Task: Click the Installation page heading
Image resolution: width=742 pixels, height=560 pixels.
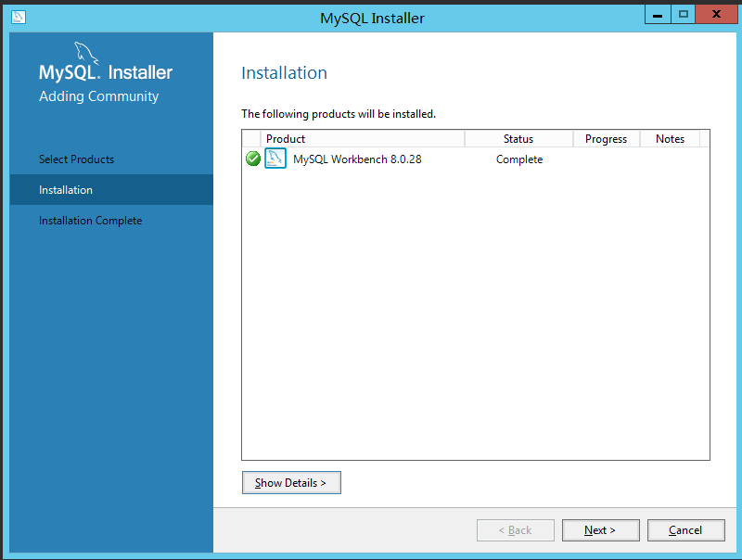Action: pos(285,73)
